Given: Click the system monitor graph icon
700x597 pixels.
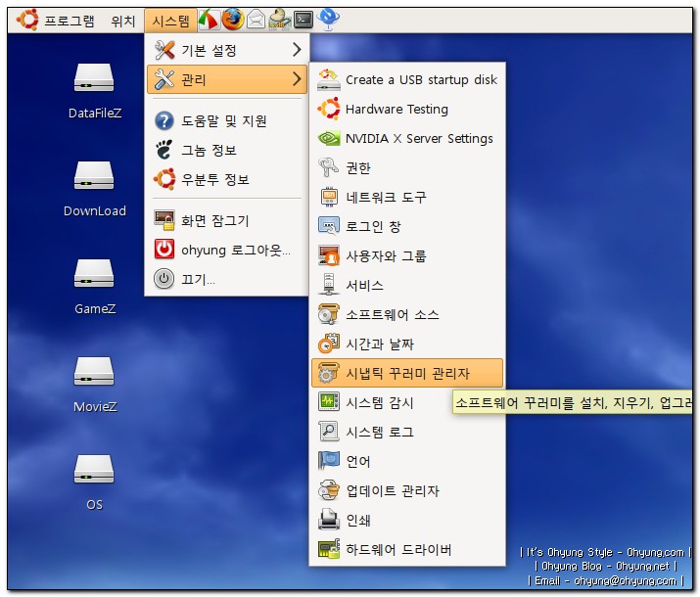Looking at the screenshot, I should pos(329,402).
